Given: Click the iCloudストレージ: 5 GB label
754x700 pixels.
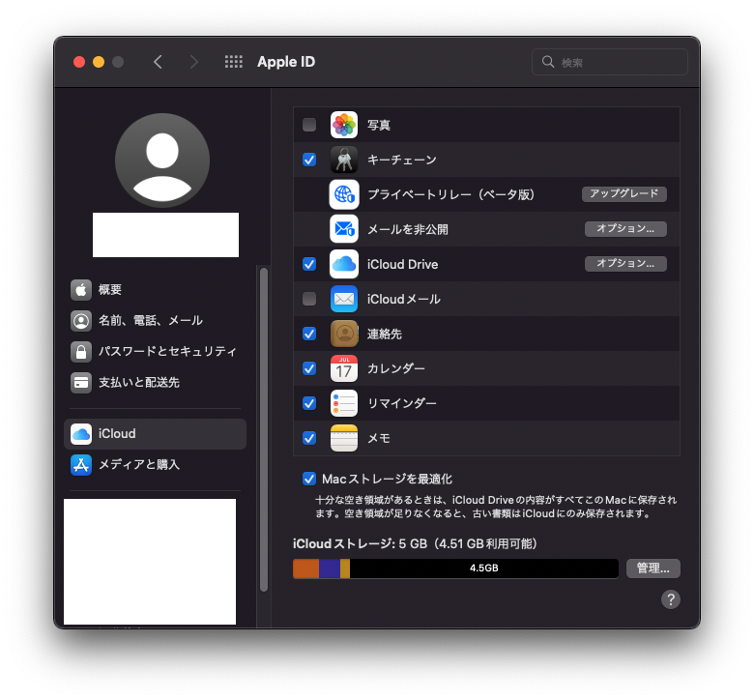Looking at the screenshot, I should 361,543.
